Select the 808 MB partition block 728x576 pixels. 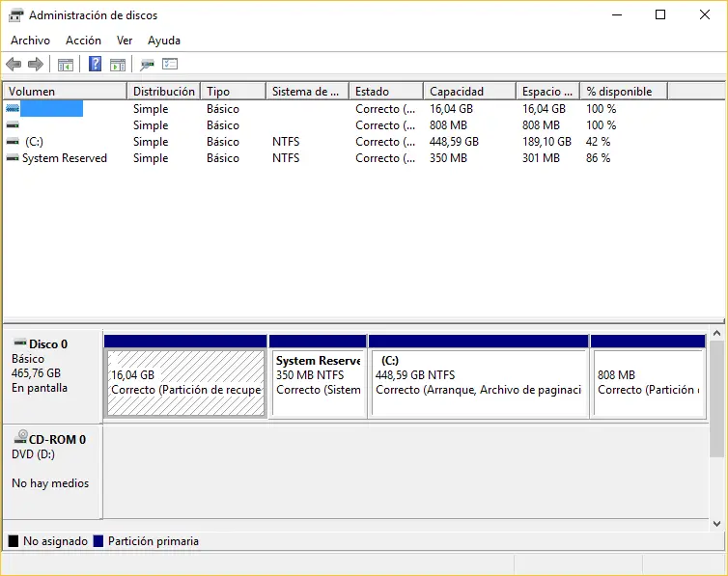click(648, 383)
